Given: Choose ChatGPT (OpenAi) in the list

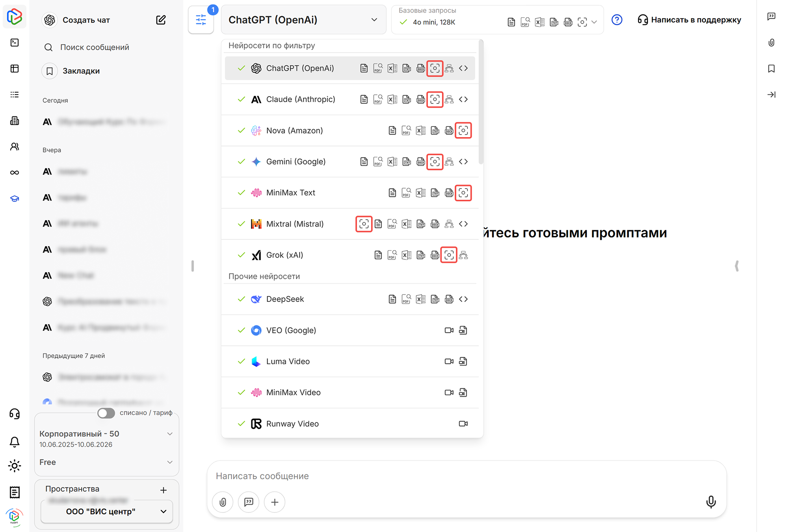Looking at the screenshot, I should [x=350, y=68].
